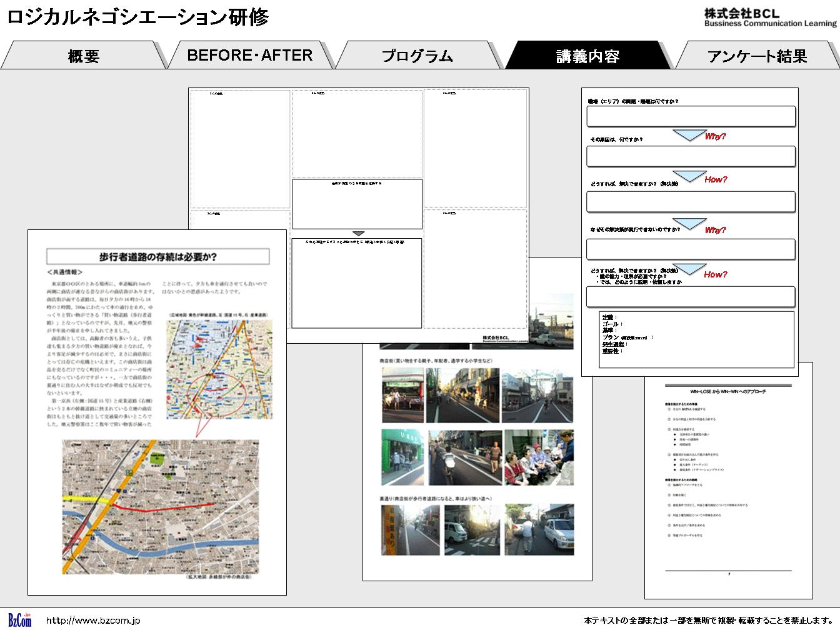Viewport: 840px width, 630px height.
Task: Click the second red Why? label
Action: click(x=716, y=230)
